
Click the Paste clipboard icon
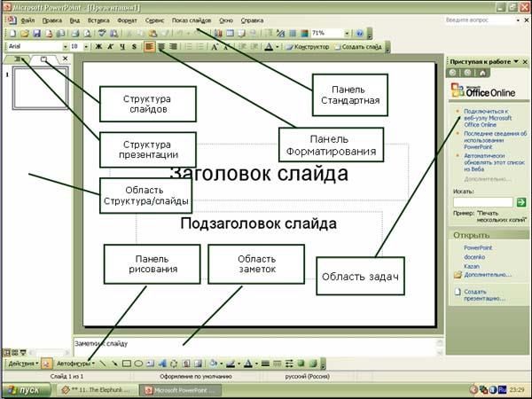[153, 34]
